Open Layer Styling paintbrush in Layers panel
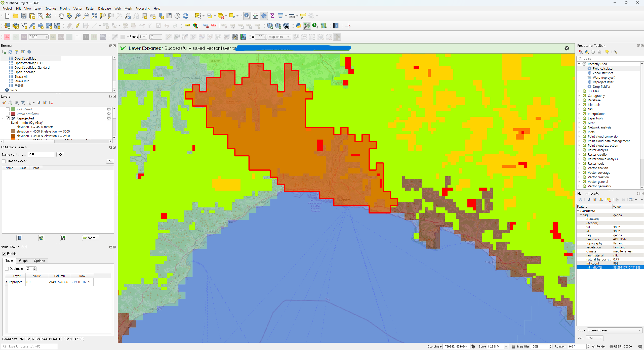This screenshot has height=350, width=644. tap(4, 103)
